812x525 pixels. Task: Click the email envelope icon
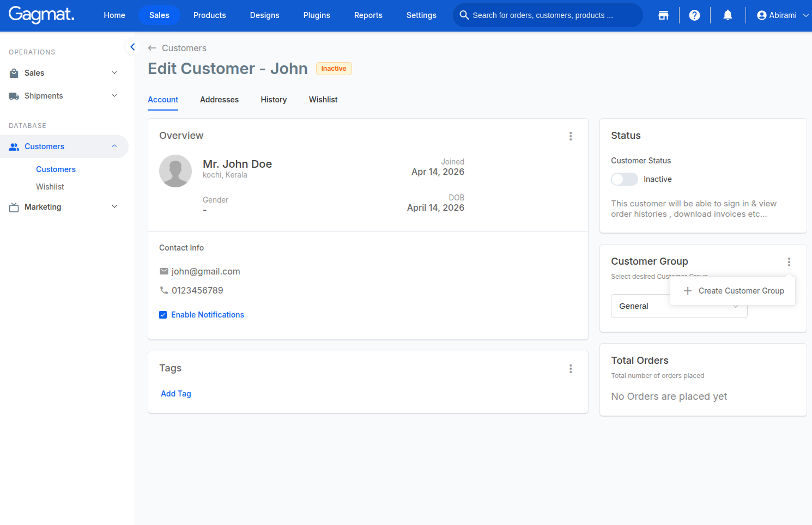tap(164, 271)
